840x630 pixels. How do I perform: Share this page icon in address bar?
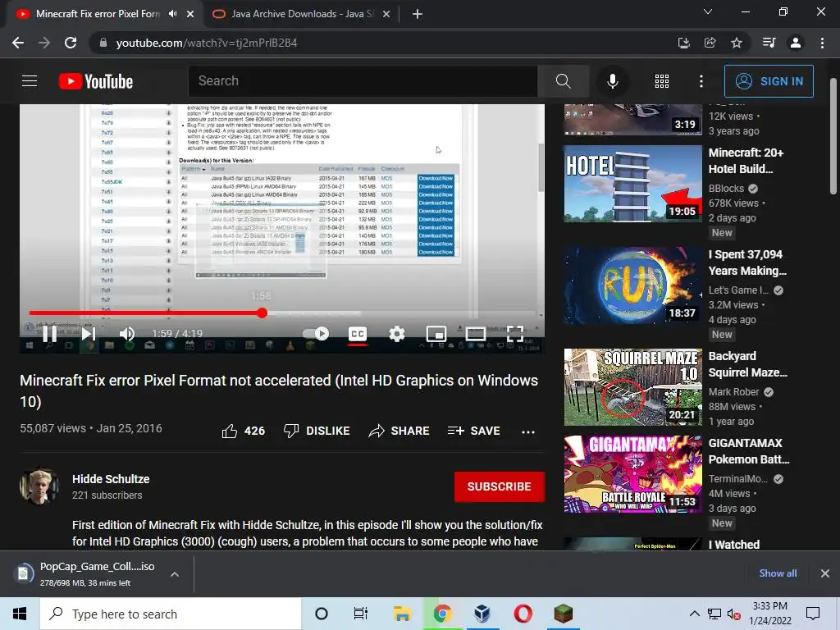[x=710, y=43]
